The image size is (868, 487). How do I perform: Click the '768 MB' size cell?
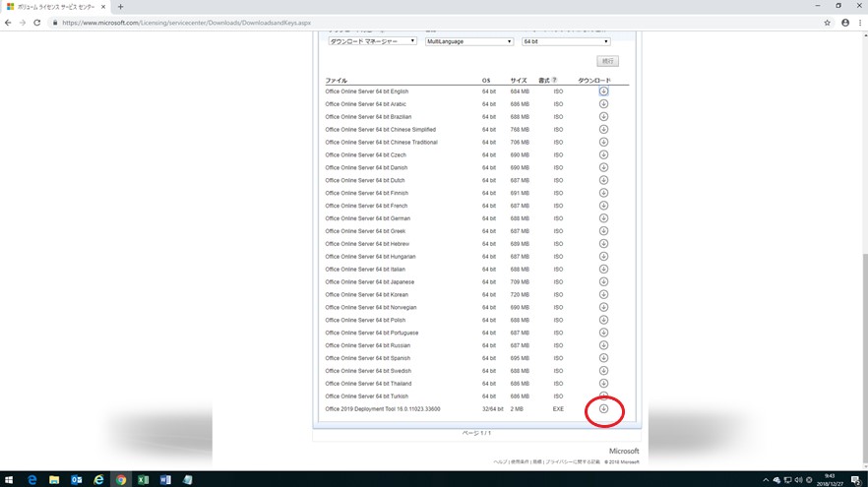tap(520, 130)
